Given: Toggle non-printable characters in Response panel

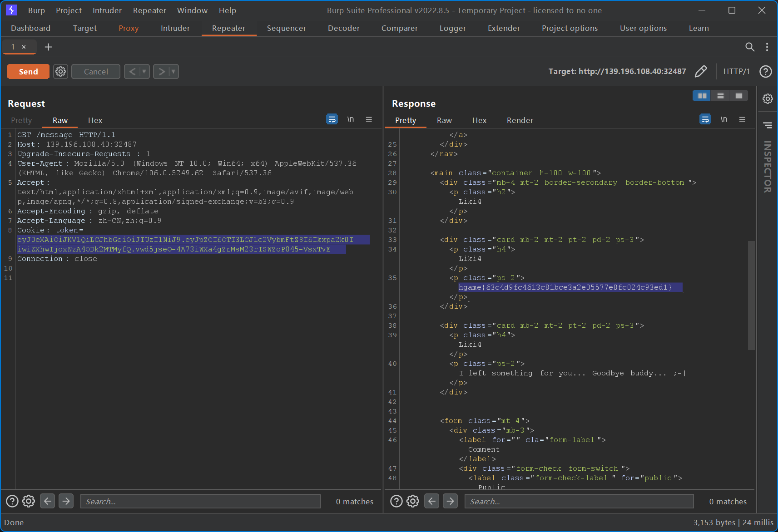Looking at the screenshot, I should coord(723,119).
